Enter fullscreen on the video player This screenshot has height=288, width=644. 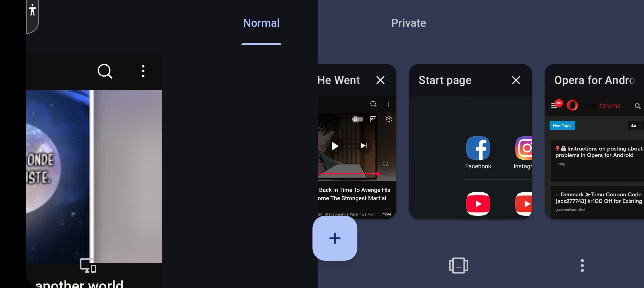[386, 164]
